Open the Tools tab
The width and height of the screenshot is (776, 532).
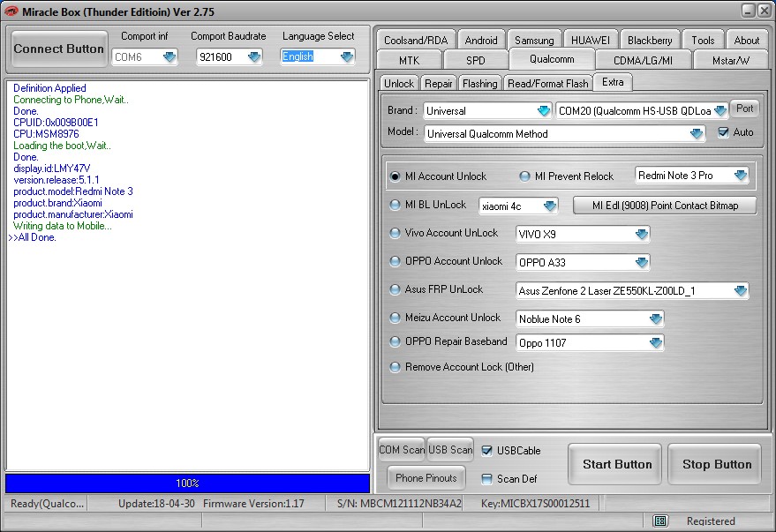click(703, 40)
